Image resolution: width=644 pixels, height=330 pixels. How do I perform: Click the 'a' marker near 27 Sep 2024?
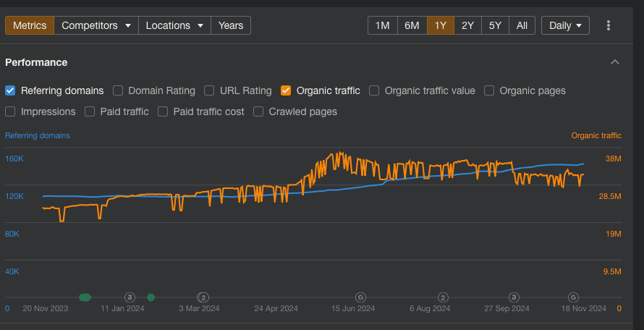coord(514,297)
